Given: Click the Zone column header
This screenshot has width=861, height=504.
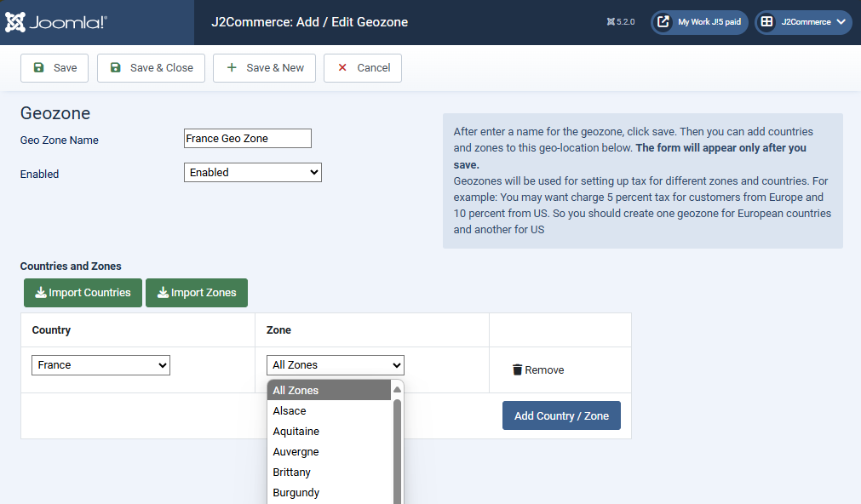Looking at the screenshot, I should 278,330.
